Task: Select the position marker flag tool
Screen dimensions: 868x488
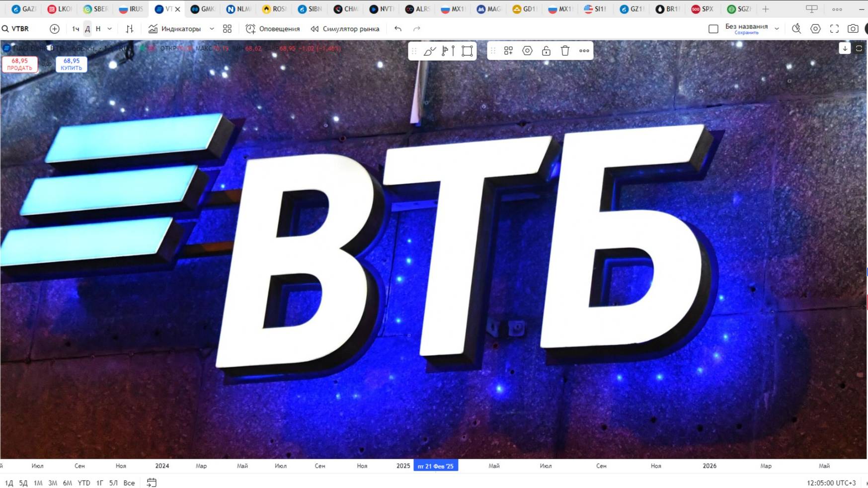Action: [x=448, y=51]
